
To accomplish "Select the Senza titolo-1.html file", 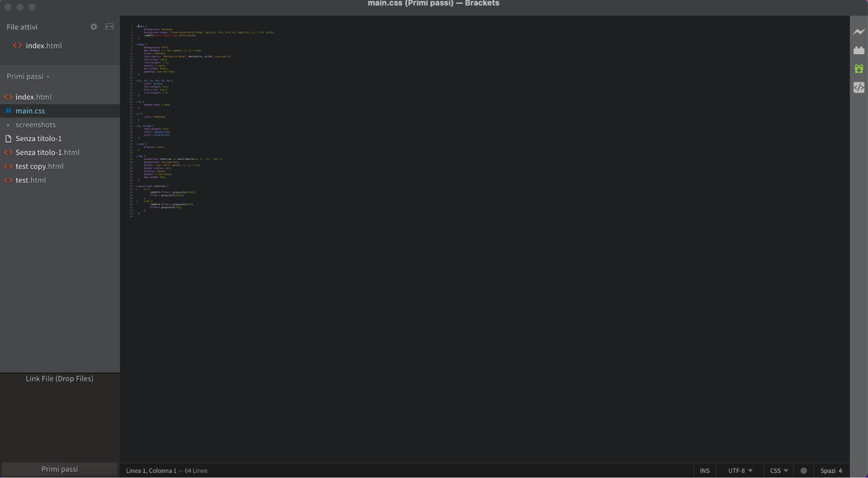I will [47, 152].
